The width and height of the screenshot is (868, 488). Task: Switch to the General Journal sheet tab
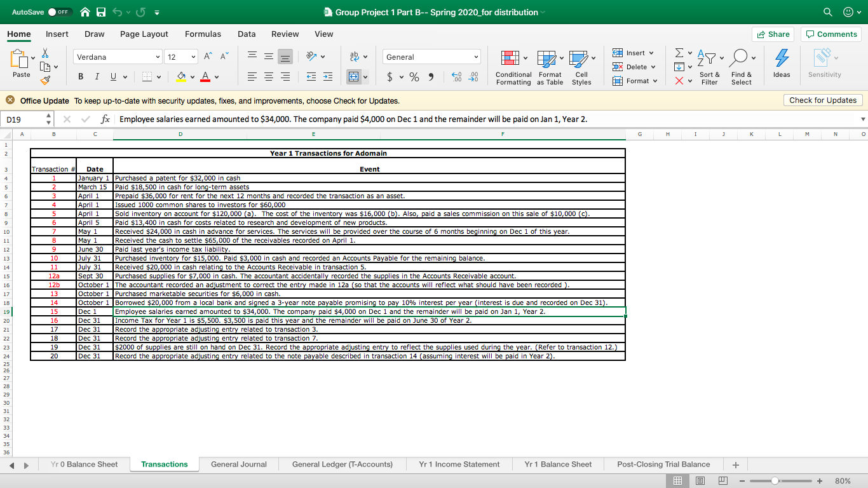tap(239, 464)
